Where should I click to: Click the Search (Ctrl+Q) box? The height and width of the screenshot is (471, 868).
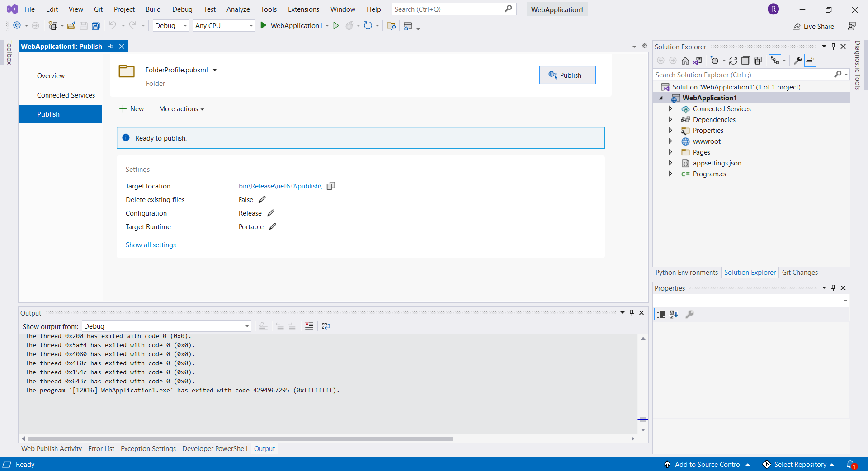(453, 9)
